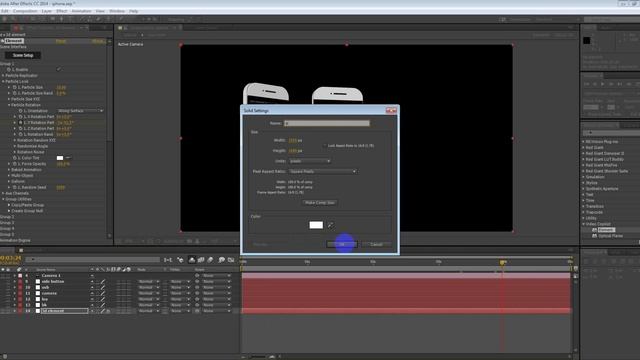
Task: Click the Make Comp Size button
Action: 320,202
